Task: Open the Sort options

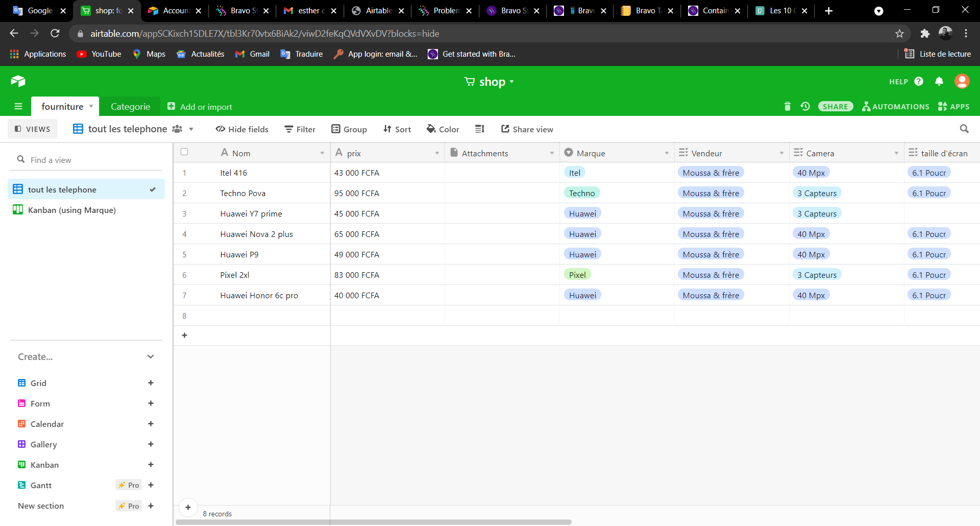Action: coord(397,129)
